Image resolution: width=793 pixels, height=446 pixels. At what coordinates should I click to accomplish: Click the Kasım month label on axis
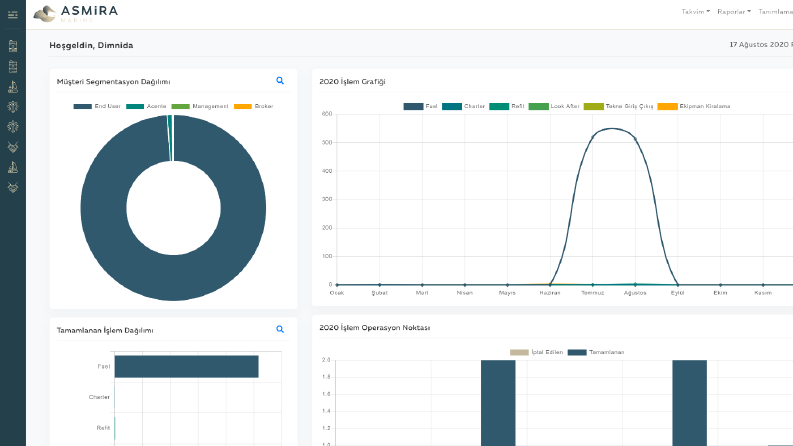(763, 293)
